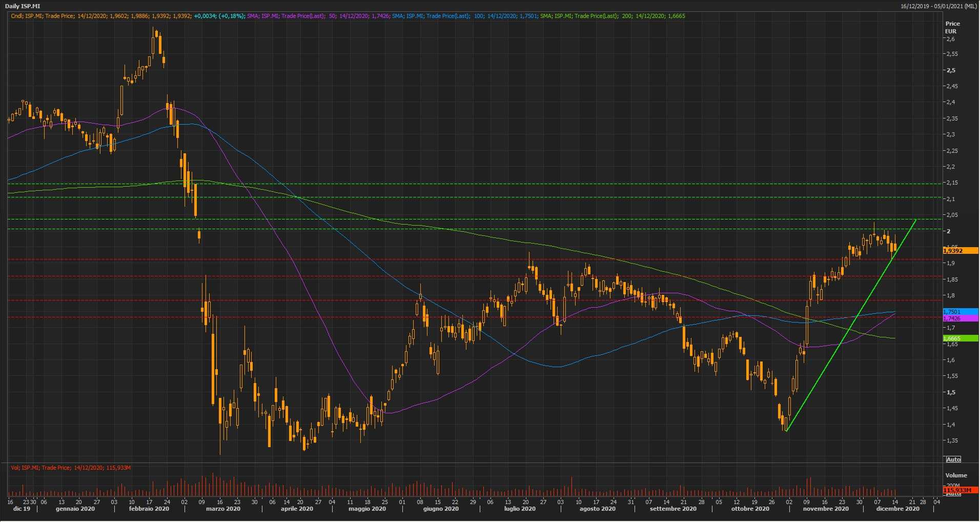Click the green 1,6665 SMA 200 price tag
Viewport: 980px width, 522px height.
(x=960, y=338)
